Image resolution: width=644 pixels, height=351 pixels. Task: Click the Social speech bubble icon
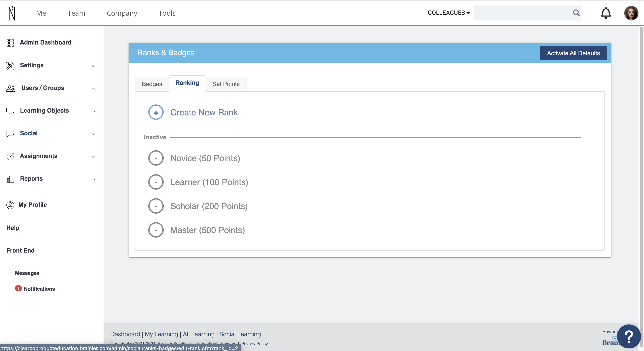[10, 134]
